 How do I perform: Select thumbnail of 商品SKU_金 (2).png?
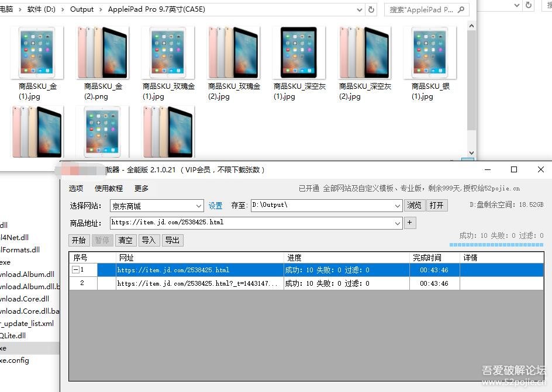point(103,53)
